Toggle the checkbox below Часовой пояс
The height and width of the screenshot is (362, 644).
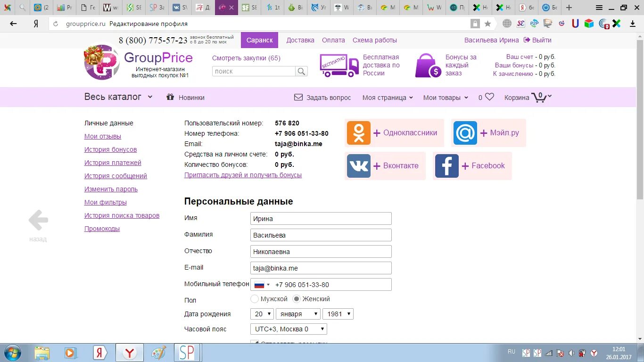[254, 342]
